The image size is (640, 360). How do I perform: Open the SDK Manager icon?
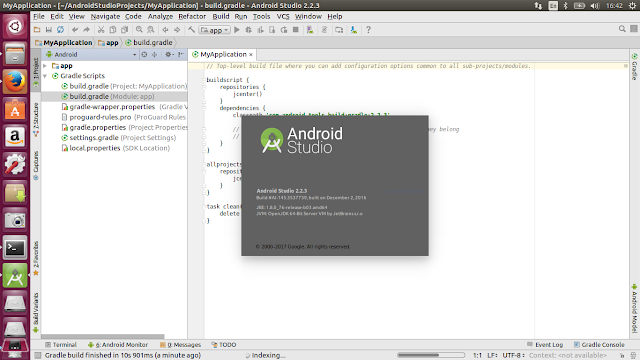pos(353,30)
